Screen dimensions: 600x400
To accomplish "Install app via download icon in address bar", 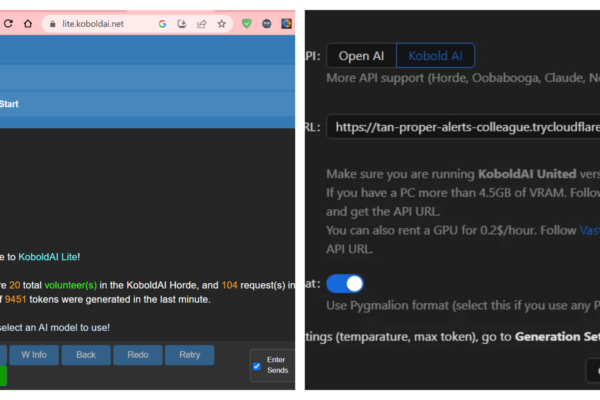I will tap(182, 24).
